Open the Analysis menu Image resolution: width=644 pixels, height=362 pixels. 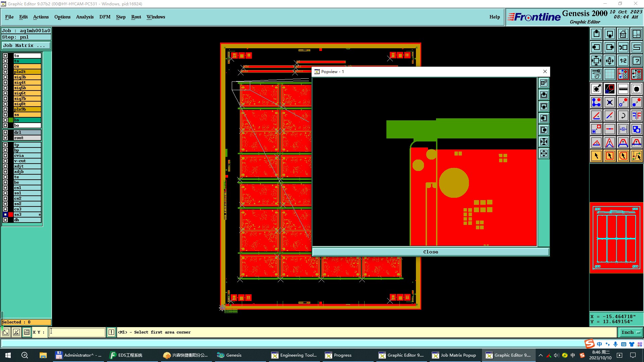click(x=85, y=17)
